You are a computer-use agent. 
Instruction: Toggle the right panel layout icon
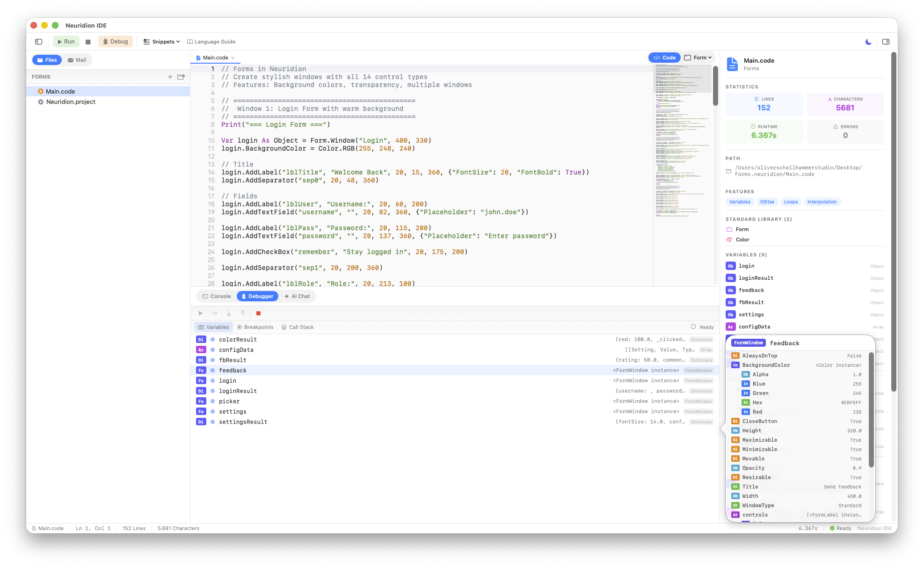pos(886,42)
